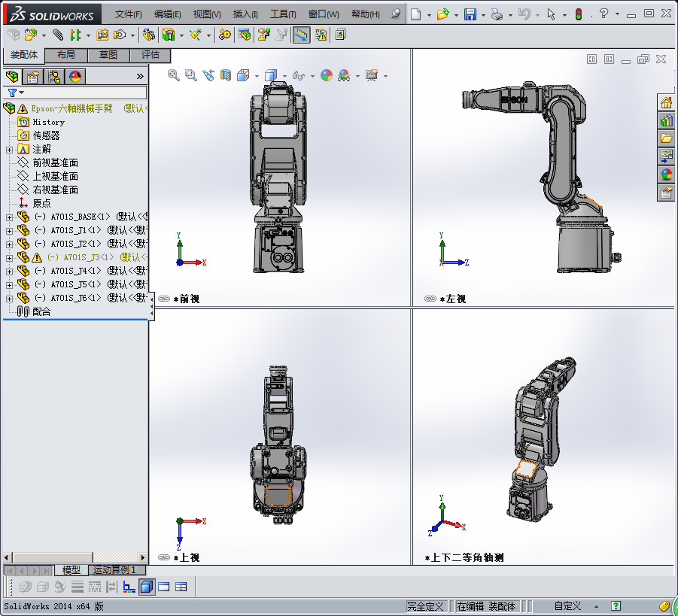Expand the A701S_J3<1> component node
This screenshot has height=616, width=678.
pos(9,258)
